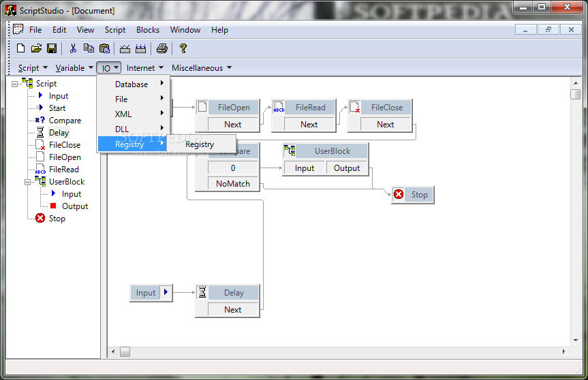Click the UserBlock icon on canvas
588x380 pixels.
(290, 151)
